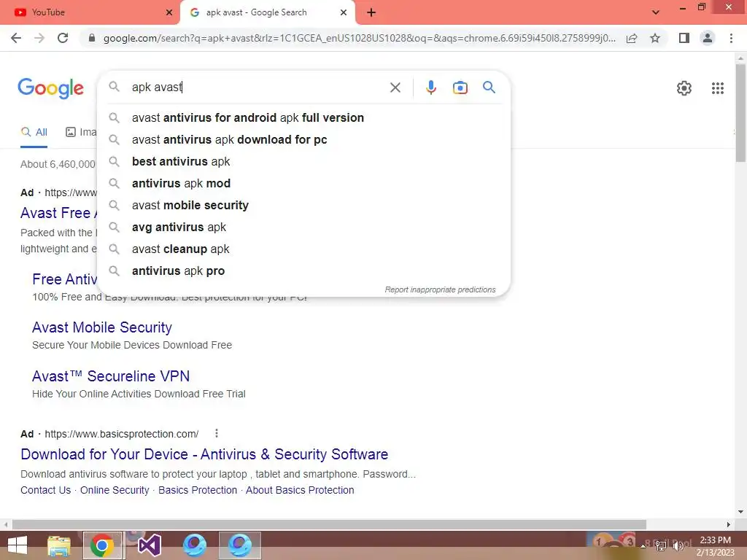The image size is (747, 560).
Task: Choose suggestion antivirus apk pro
Action: coord(303,271)
